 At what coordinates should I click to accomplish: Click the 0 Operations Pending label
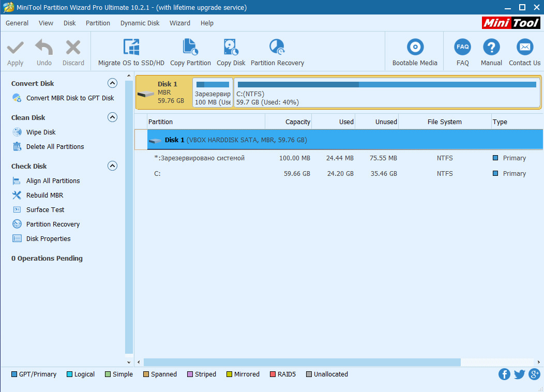point(47,259)
